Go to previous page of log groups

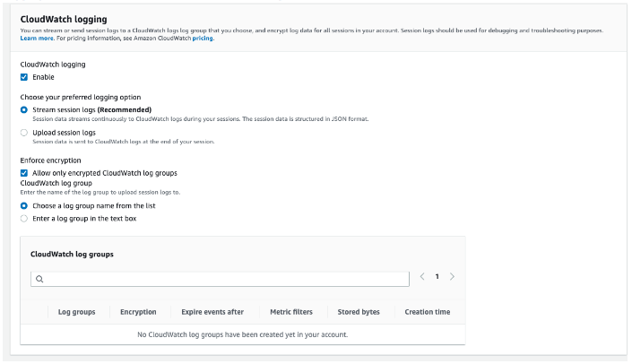pyautogui.click(x=422, y=277)
